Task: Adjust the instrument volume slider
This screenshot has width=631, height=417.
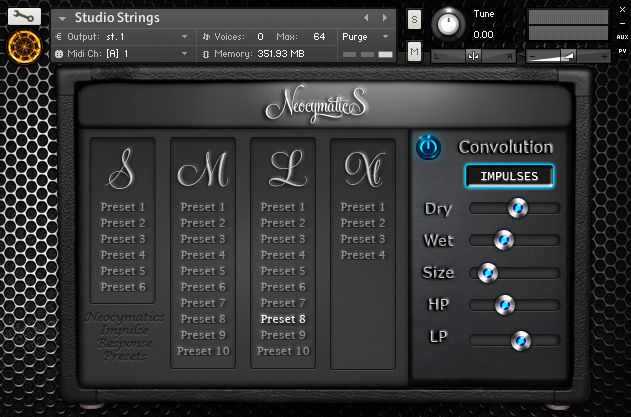Action: coord(568,56)
